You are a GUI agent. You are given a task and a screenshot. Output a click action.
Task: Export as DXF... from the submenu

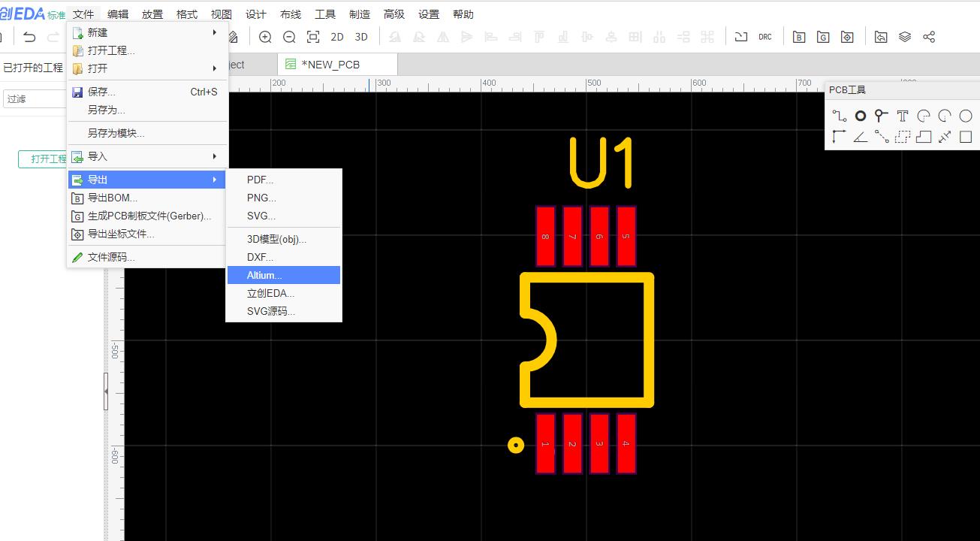(284, 257)
